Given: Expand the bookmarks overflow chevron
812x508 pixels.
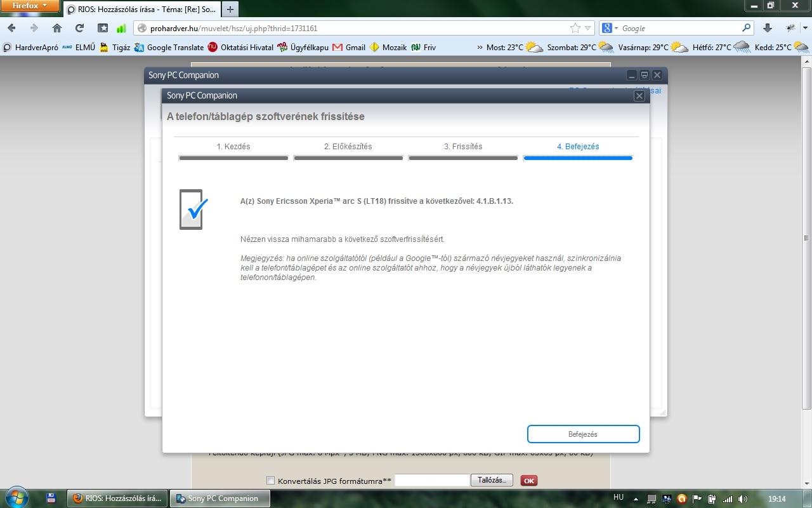Looking at the screenshot, I should pos(480,48).
